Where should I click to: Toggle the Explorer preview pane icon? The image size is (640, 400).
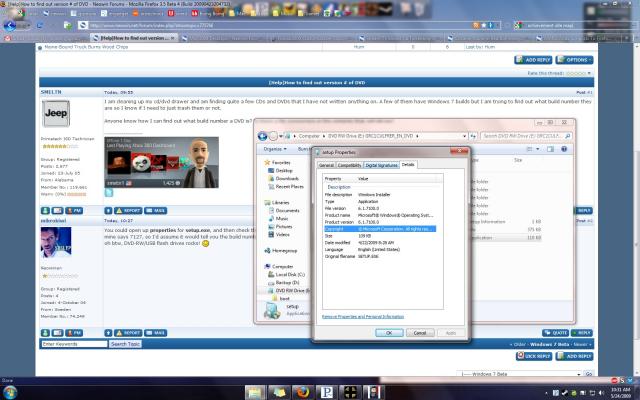pyautogui.click(x=550, y=149)
